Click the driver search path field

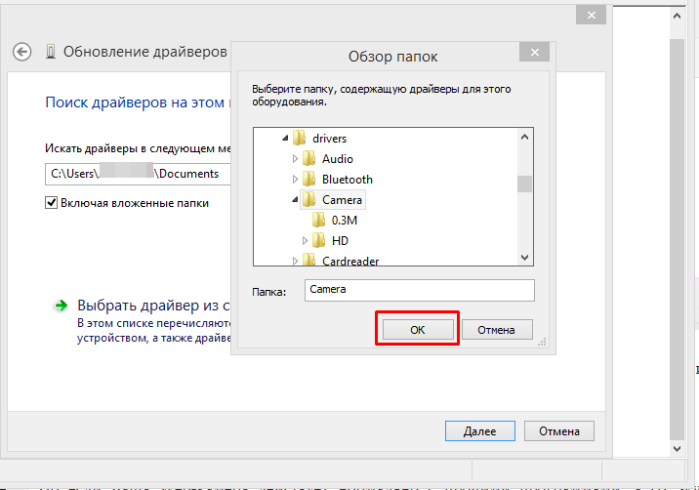(138, 174)
